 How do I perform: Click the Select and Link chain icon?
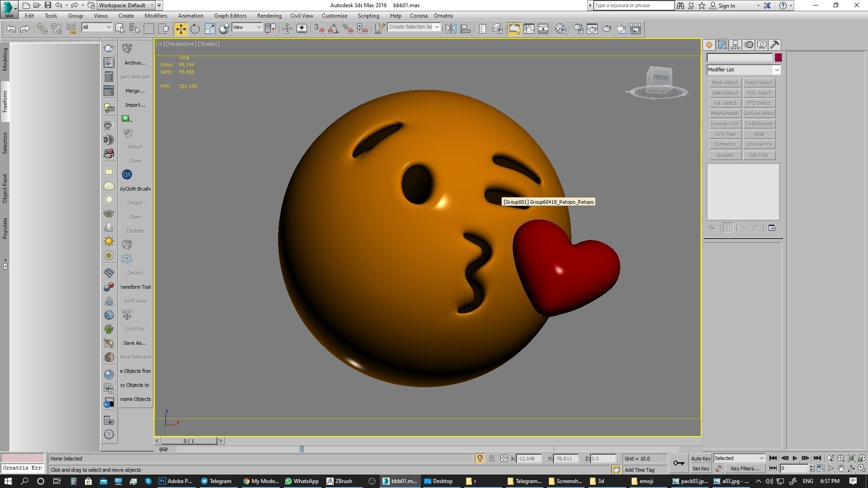tap(42, 29)
